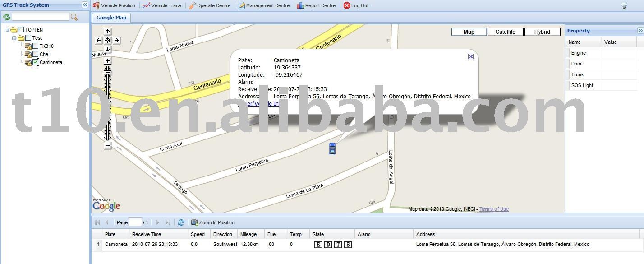Viewport: 644px width, 264px height.
Task: Check the Che vehicle checkbox
Action: [36, 54]
